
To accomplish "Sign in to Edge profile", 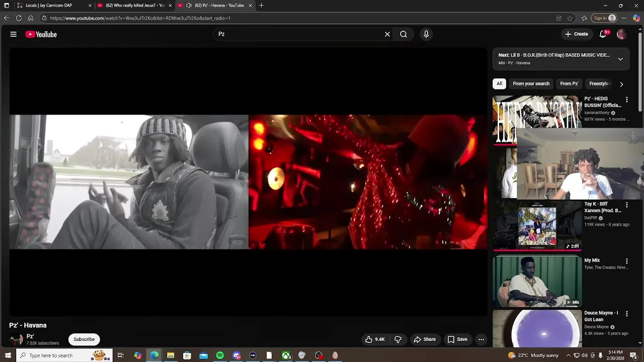I will tap(605, 18).
